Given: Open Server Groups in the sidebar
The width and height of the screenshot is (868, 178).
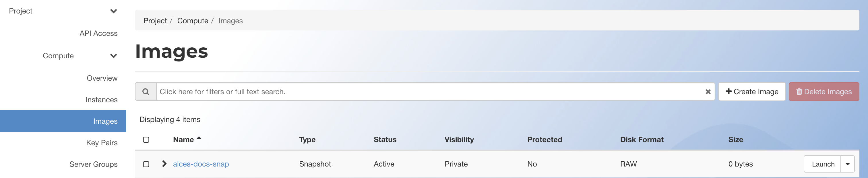Looking at the screenshot, I should click(93, 165).
